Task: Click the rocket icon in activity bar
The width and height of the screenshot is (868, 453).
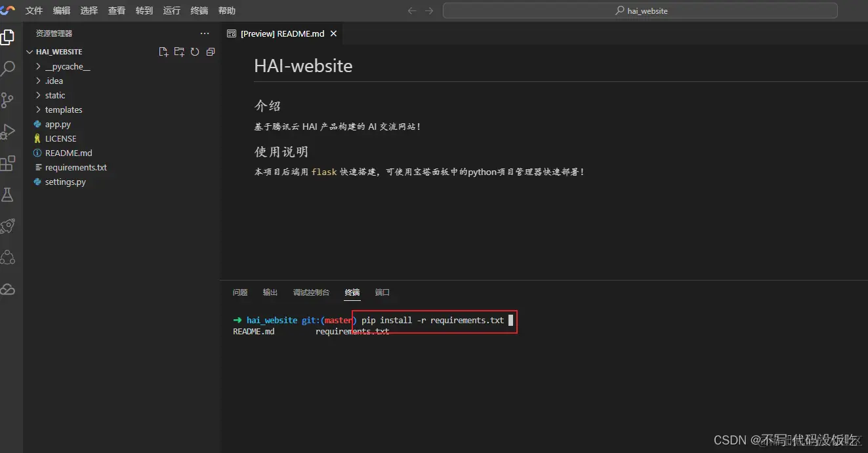Action: click(x=8, y=226)
